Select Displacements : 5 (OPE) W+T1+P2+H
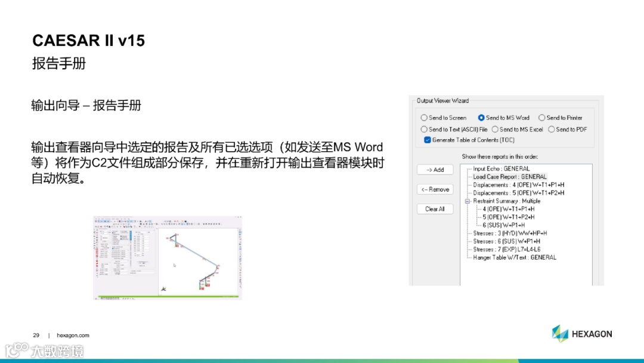 [x=518, y=193]
